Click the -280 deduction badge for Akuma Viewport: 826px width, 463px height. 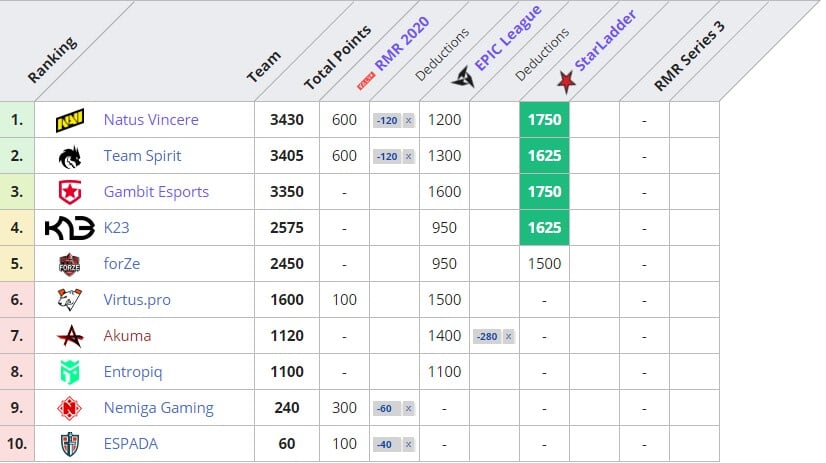click(x=487, y=337)
